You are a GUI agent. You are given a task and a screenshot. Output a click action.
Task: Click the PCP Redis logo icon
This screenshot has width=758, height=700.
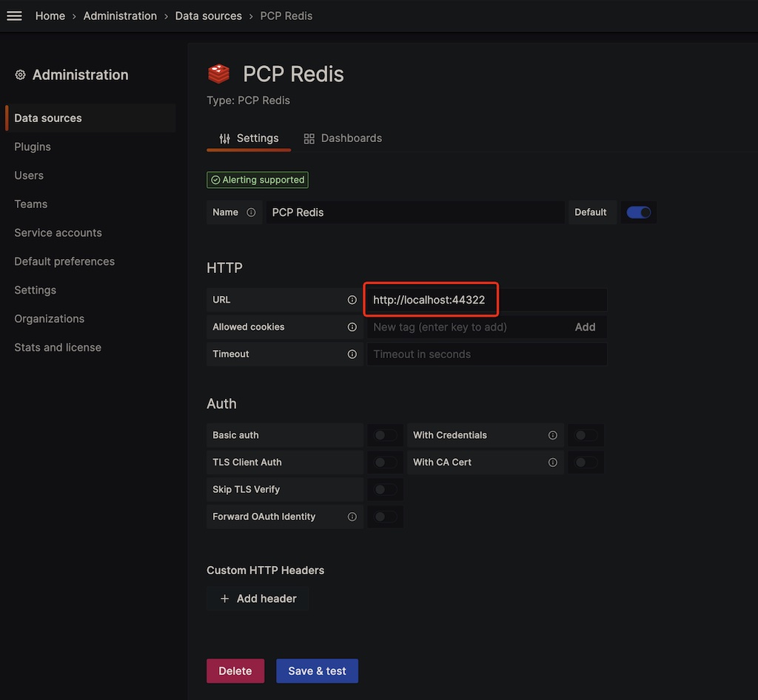(218, 74)
